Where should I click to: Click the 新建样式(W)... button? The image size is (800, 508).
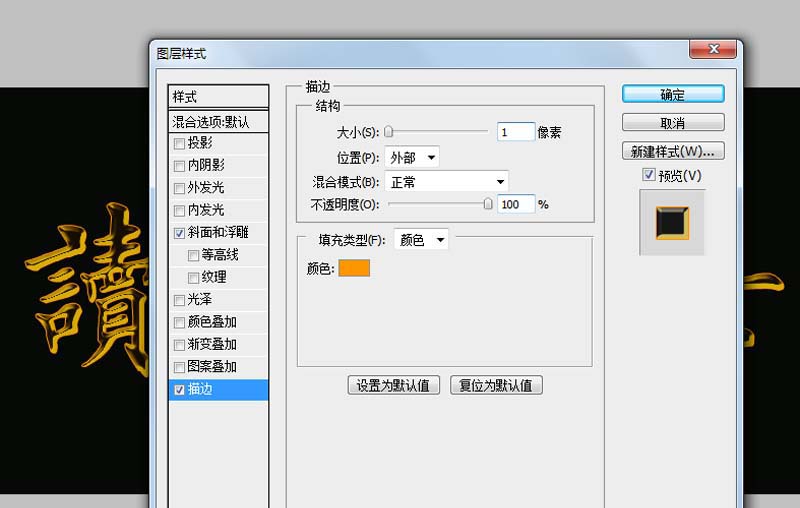click(673, 151)
